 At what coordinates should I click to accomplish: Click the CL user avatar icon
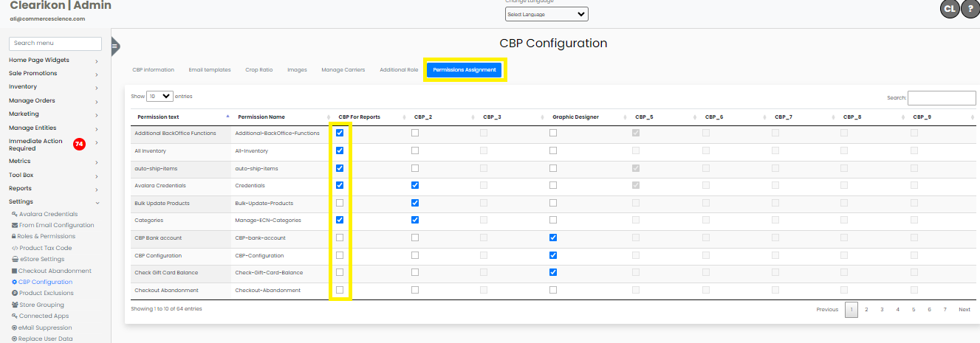tap(949, 9)
